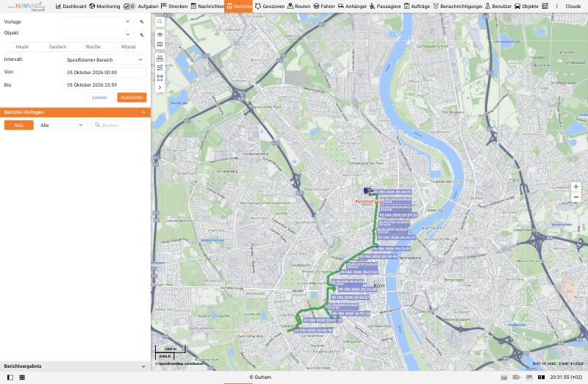Click the wrench icon next to Vorlage
588x384 pixels.
pos(141,22)
